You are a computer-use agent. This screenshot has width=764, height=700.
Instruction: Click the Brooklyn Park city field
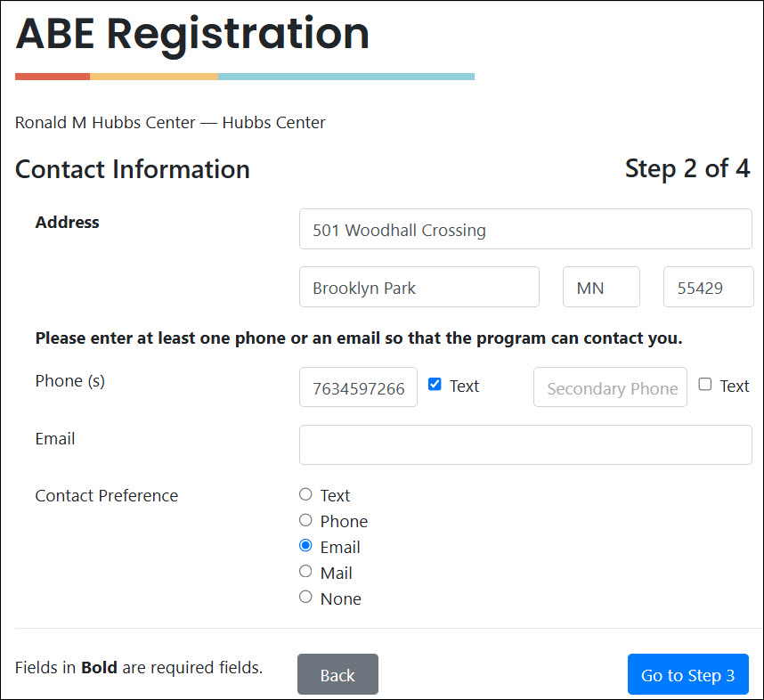(419, 288)
